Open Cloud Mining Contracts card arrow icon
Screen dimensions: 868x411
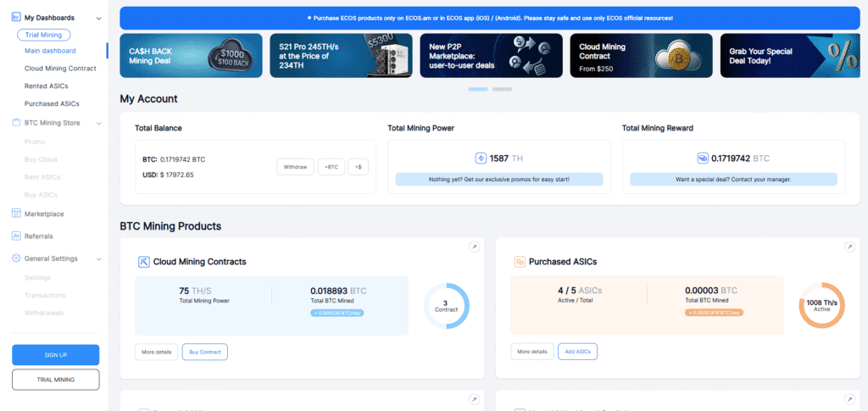coord(474,247)
